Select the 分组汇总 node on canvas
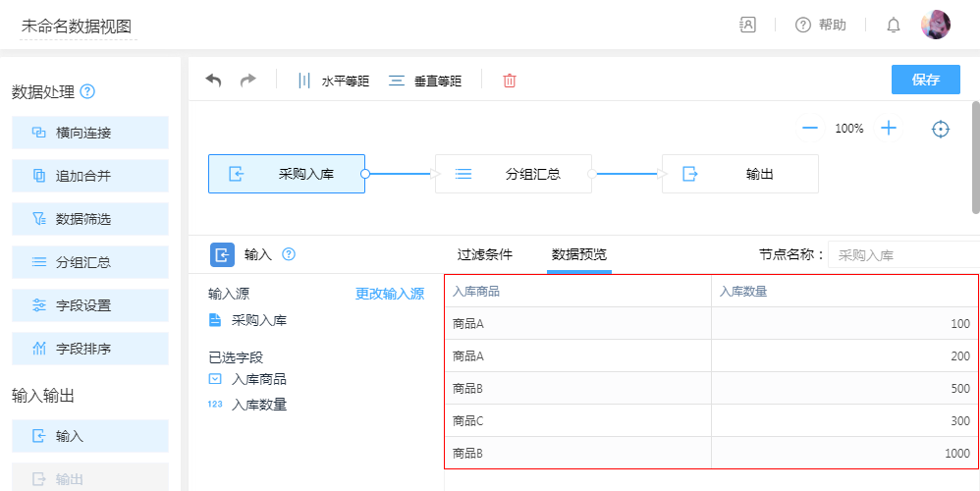The width and height of the screenshot is (980, 491). [x=514, y=174]
